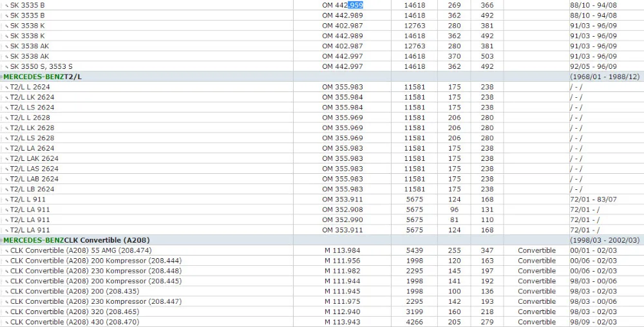This screenshot has height=327, width=644.
Task: Click the 00/01 - 02/03 date cell
Action: pos(594,250)
